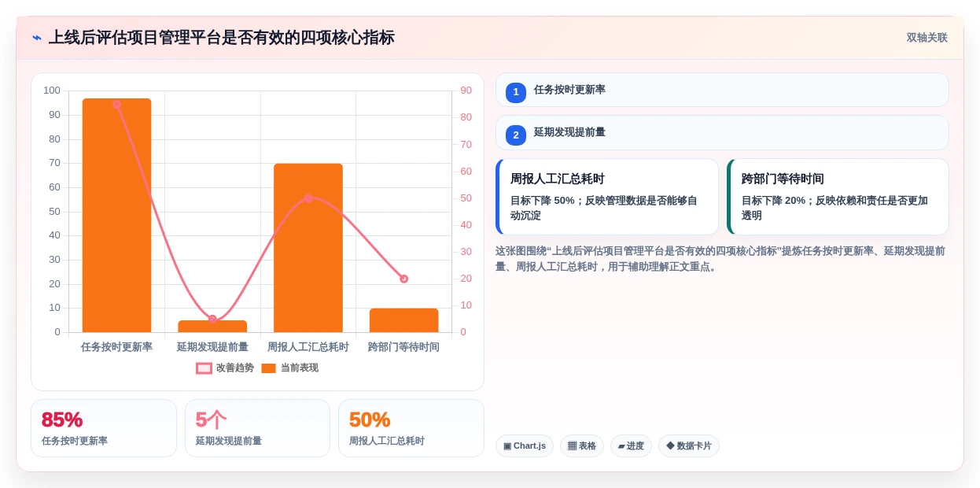The image size is (980, 488).
Task: Click the 延期发现提前量 short bar
Action: click(212, 326)
